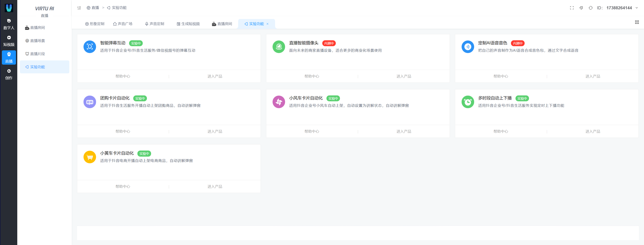Open the 创作 sidebar section
The width and height of the screenshot is (644, 245).
point(9,74)
